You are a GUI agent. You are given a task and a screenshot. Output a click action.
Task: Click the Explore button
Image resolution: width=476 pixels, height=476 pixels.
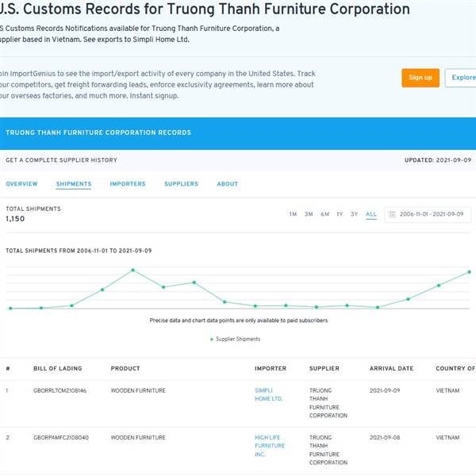(x=462, y=78)
